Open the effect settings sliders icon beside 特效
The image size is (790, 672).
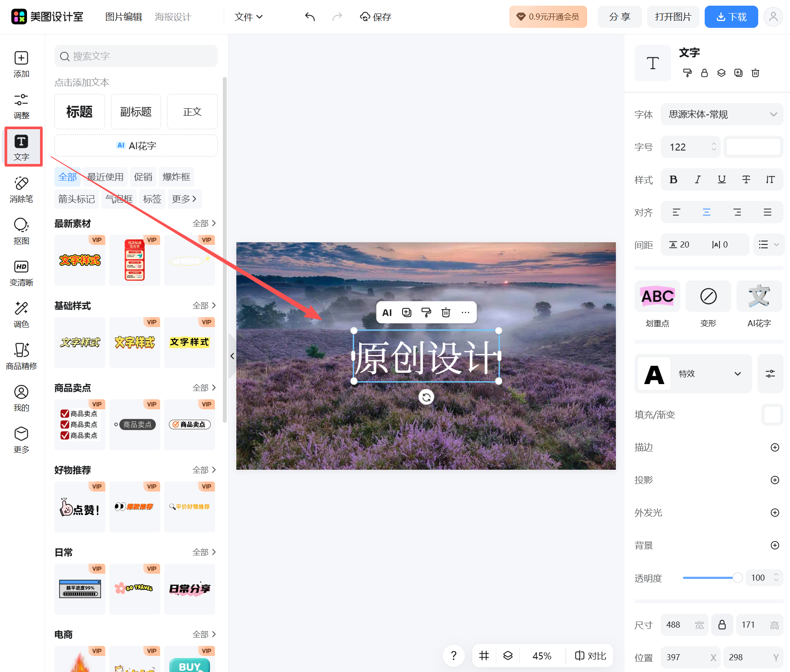[770, 374]
